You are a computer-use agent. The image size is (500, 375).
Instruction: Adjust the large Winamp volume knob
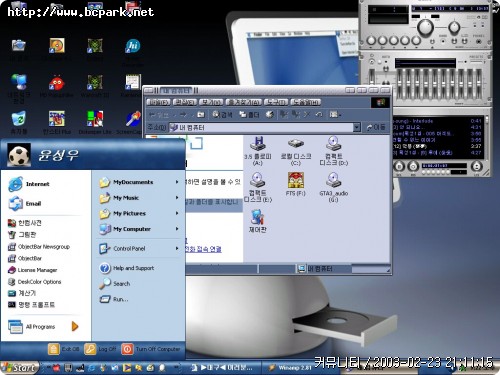pos(425,28)
